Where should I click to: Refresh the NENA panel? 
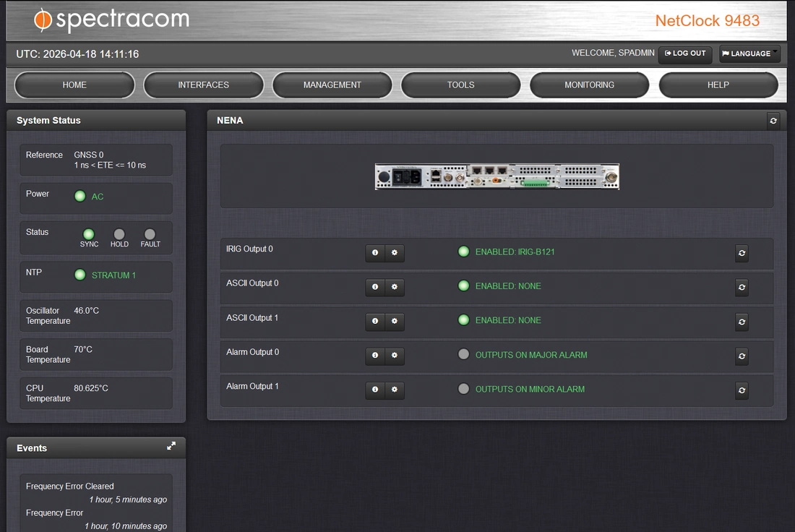[x=773, y=121]
